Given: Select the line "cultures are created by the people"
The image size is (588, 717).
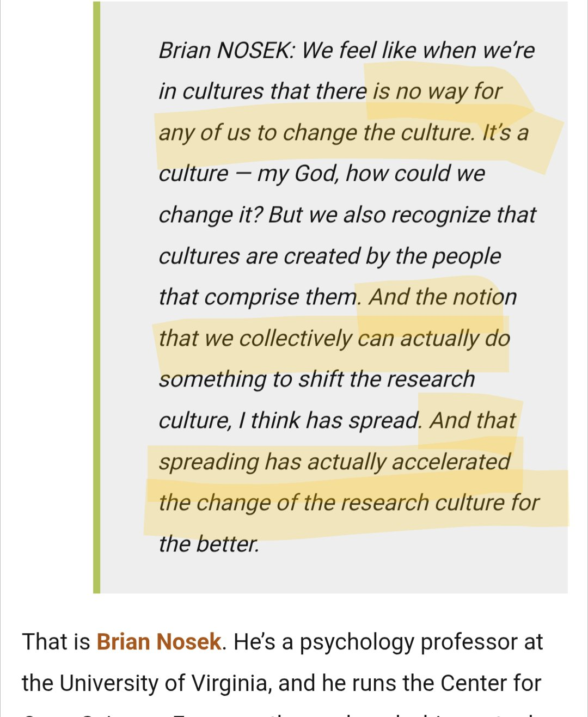Looking at the screenshot, I should (x=330, y=256).
